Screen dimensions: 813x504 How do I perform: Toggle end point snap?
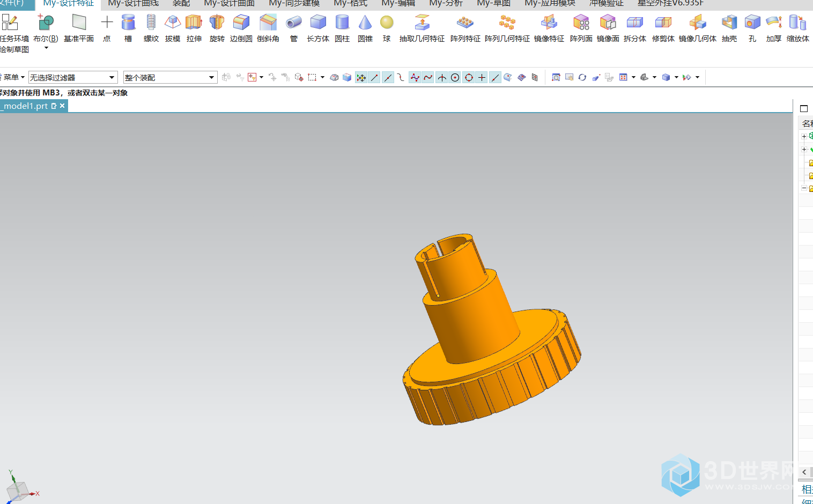[374, 78]
